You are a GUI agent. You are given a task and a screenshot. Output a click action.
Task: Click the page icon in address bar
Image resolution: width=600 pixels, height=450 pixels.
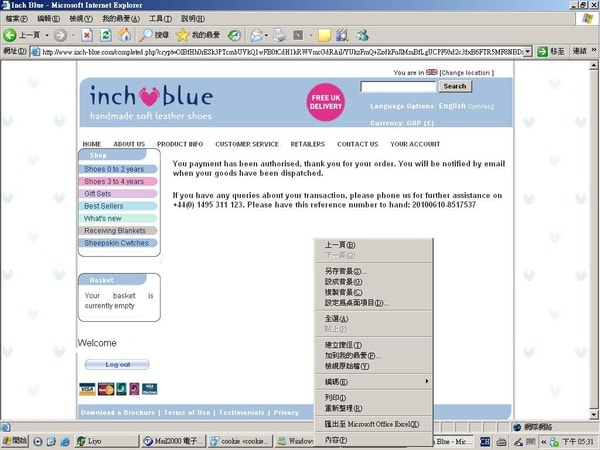point(36,52)
